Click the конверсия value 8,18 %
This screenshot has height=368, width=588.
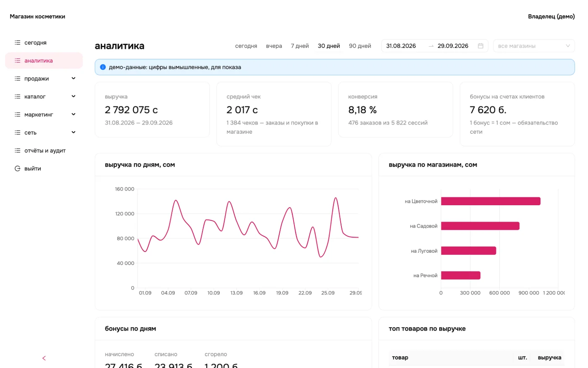coord(362,110)
